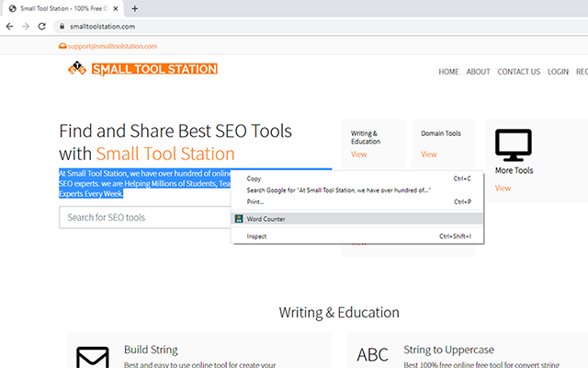Click the Search for SEO tools field
This screenshot has width=588, height=368.
click(145, 217)
